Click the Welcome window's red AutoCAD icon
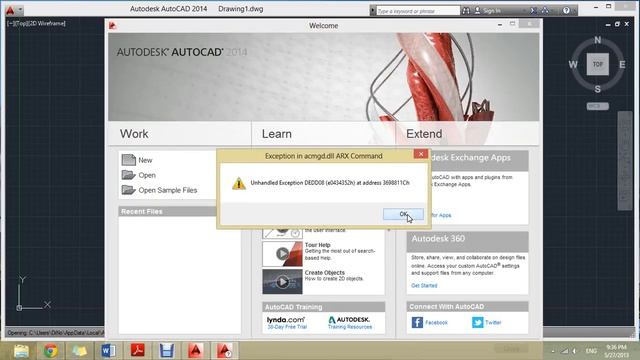The height and width of the screenshot is (360, 640). click(x=112, y=26)
